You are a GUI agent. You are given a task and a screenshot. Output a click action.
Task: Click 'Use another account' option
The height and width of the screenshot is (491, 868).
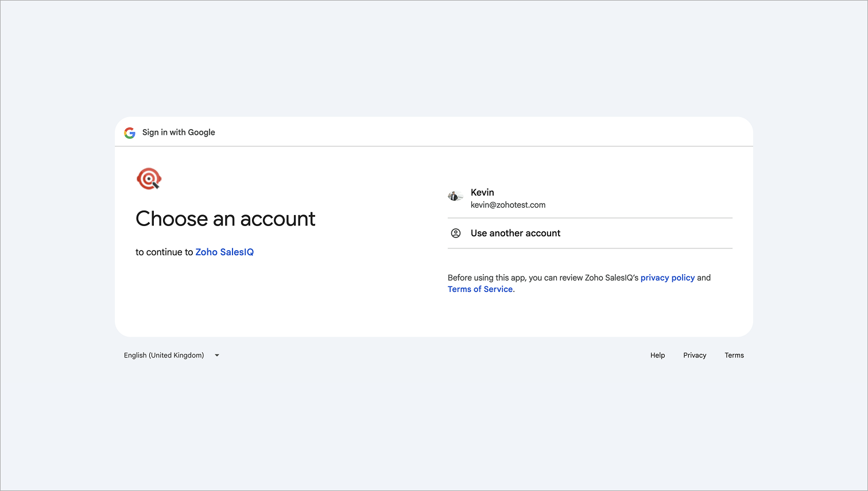516,233
